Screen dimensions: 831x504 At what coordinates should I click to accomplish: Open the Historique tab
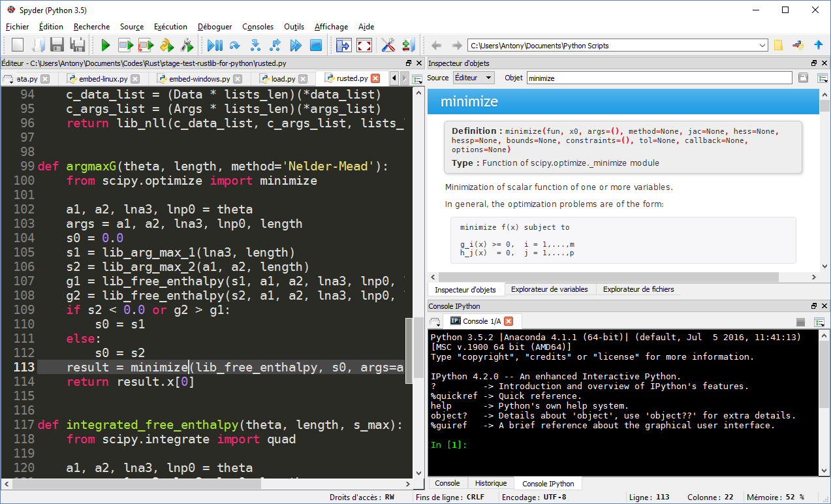pyautogui.click(x=491, y=484)
